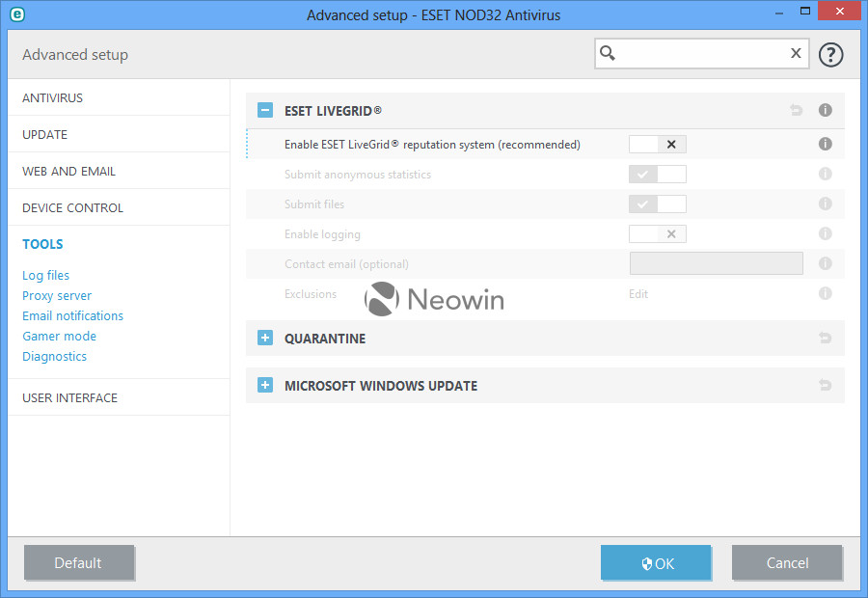Click the MICROSOFT WINDOWS UPDATE section title
Image resolution: width=868 pixels, height=598 pixels.
click(x=381, y=386)
